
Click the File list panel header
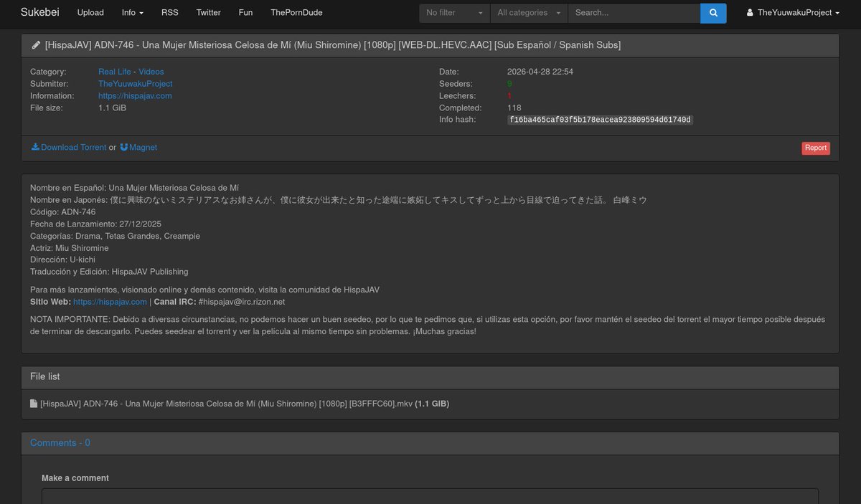coord(430,377)
